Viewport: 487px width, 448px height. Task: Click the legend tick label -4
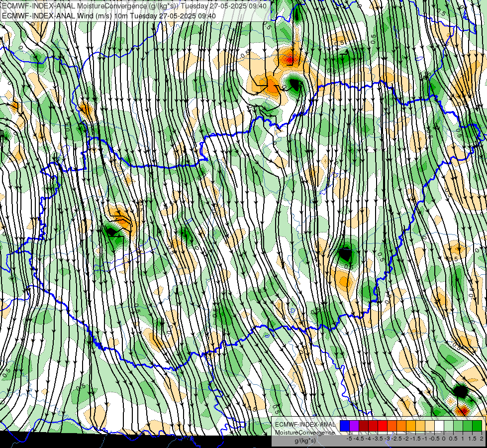[368, 439]
